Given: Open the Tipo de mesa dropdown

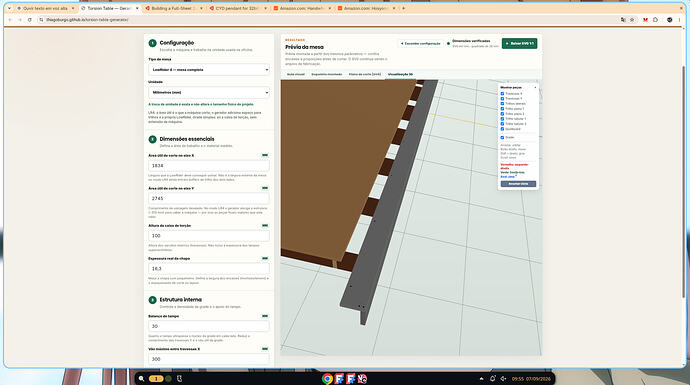Looking at the screenshot, I should tap(209, 70).
